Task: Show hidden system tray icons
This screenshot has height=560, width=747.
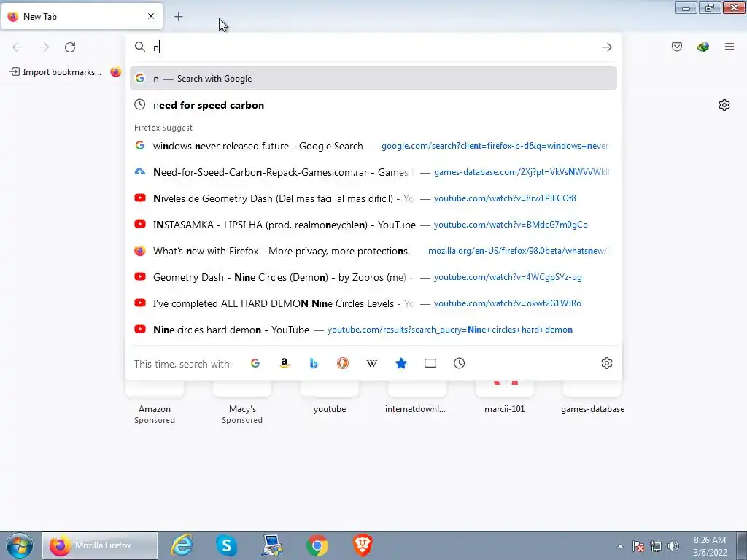Action: [620, 546]
